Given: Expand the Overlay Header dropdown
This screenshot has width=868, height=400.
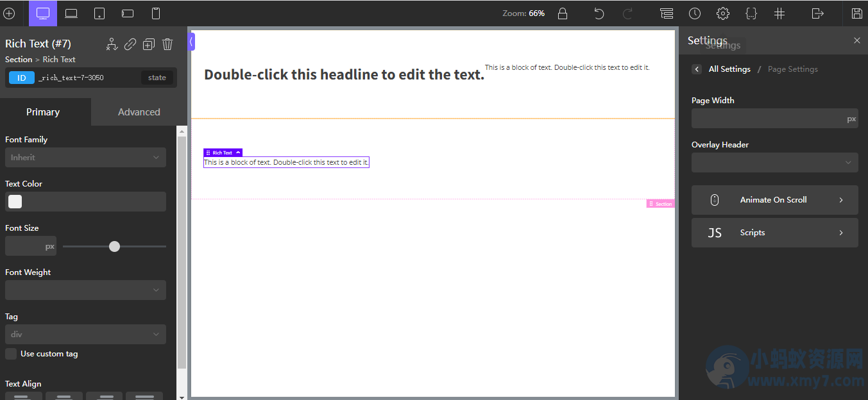Looking at the screenshot, I should [x=774, y=163].
